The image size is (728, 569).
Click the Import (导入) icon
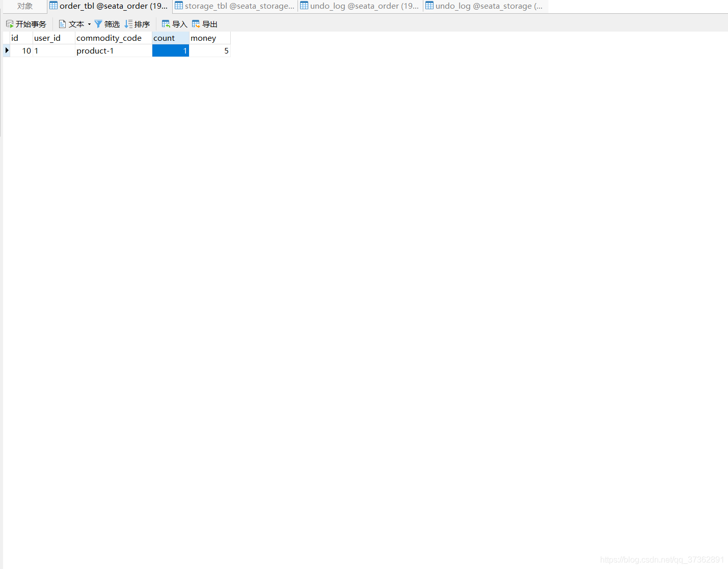pos(166,24)
